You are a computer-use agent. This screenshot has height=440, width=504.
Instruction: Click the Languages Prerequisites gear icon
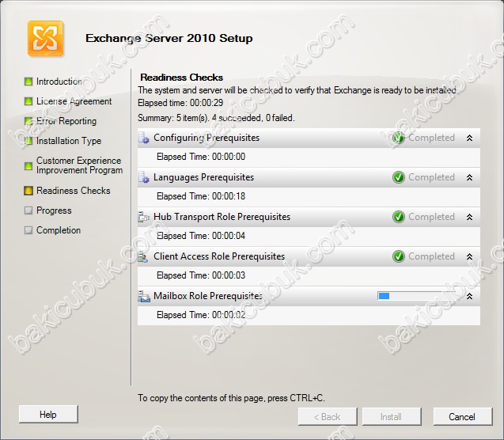[x=144, y=177]
